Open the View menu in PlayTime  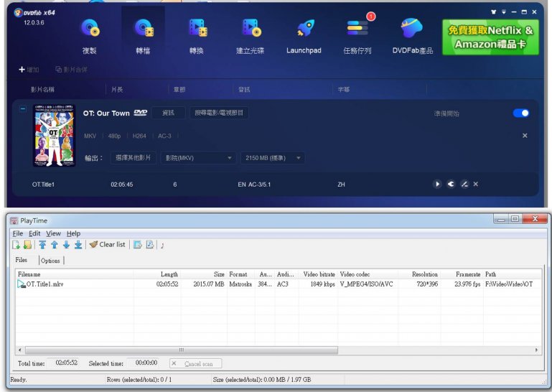[x=54, y=233]
